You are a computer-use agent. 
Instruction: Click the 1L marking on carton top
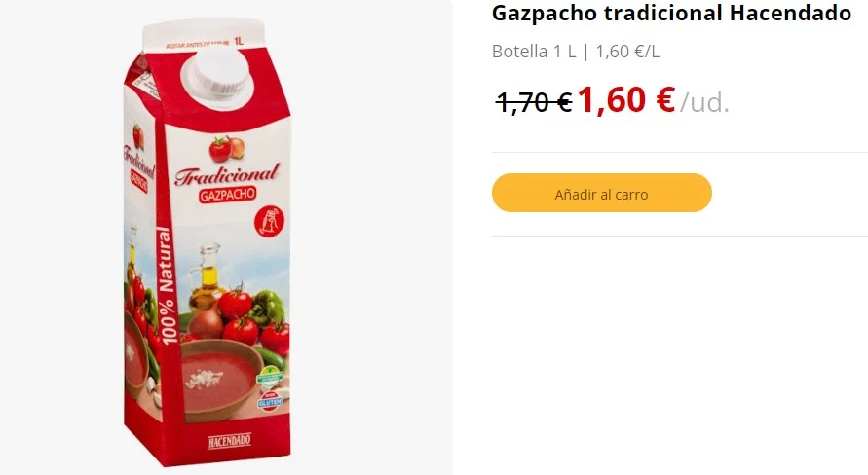(239, 41)
